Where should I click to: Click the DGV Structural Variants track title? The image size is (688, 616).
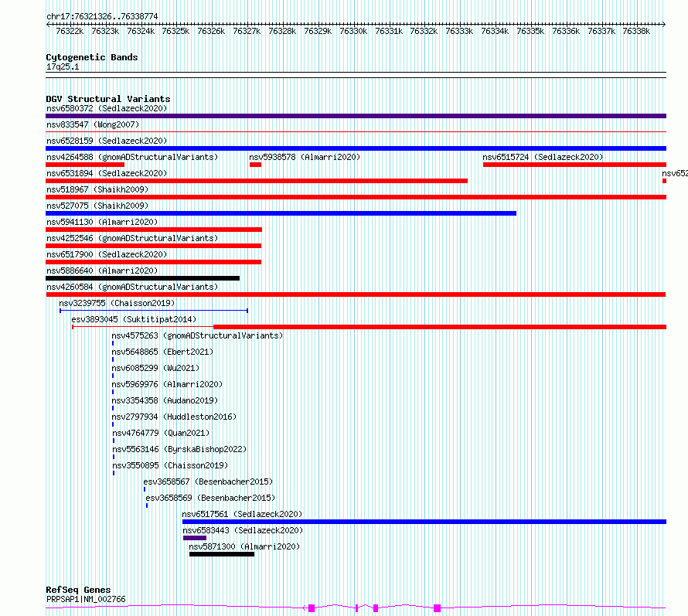108,99
